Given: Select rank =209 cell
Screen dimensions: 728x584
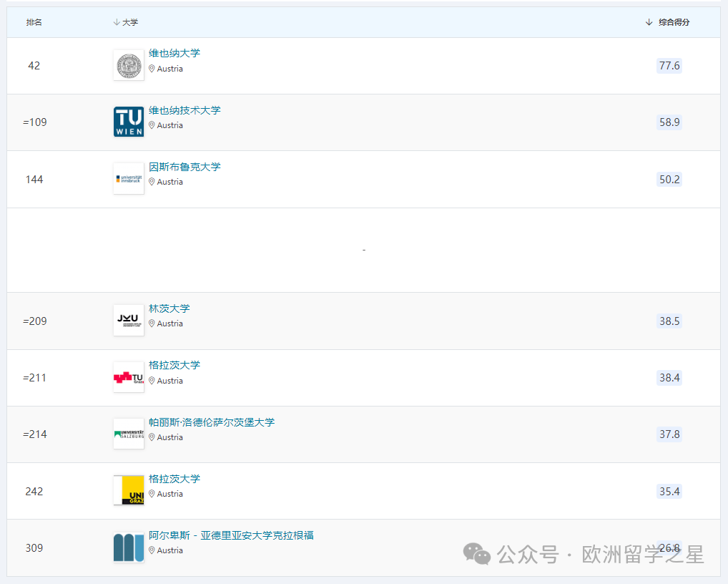Looking at the screenshot, I should coord(35,321).
